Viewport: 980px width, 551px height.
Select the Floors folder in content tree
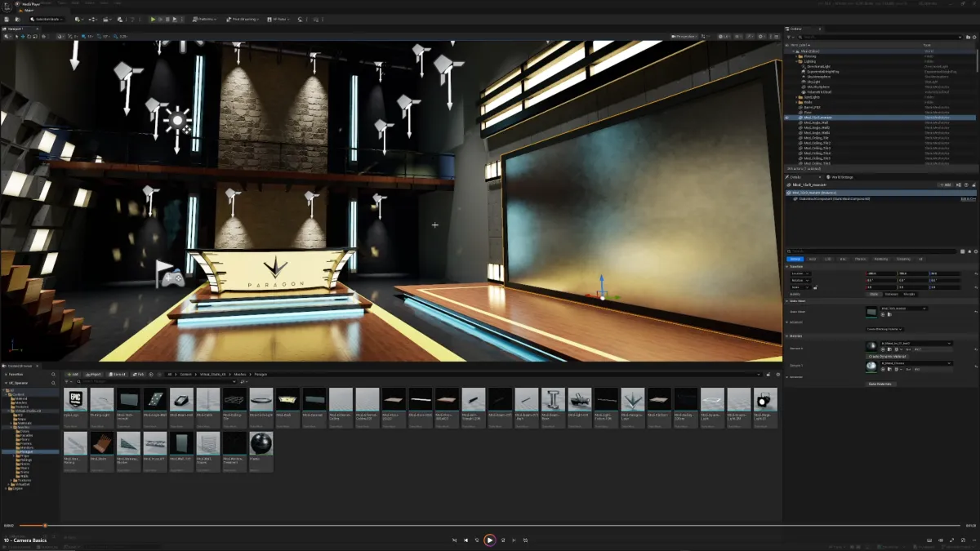pyautogui.click(x=24, y=439)
